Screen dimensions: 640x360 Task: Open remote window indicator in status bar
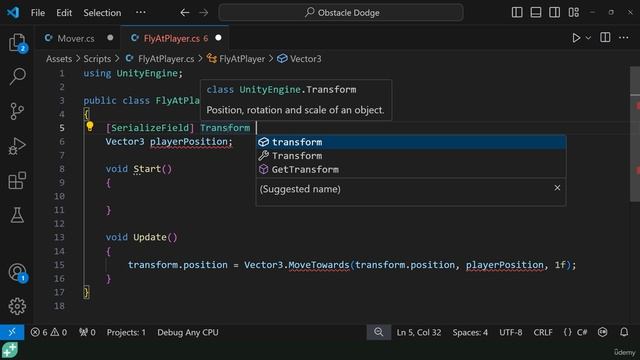pyautogui.click(x=12, y=332)
